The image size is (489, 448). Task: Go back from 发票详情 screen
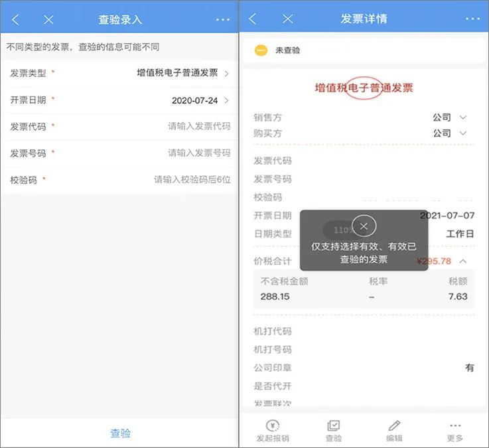click(x=253, y=19)
